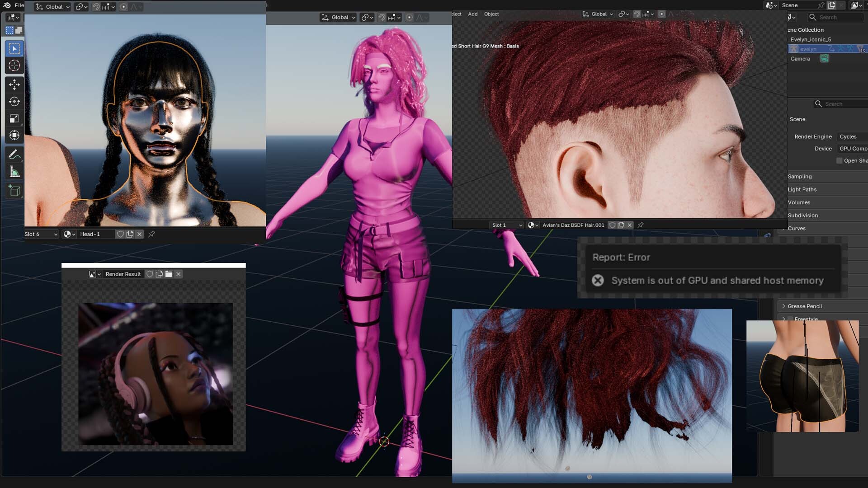The width and height of the screenshot is (868, 488).
Task: Open the Slot 1 dropdown
Action: pyautogui.click(x=507, y=225)
